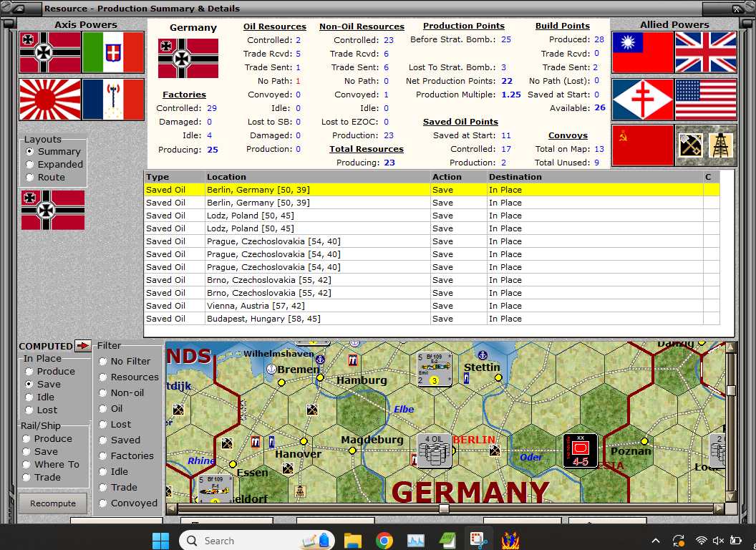Viewport: 756px width, 550px height.
Task: Click the Convoys heading
Action: tap(568, 135)
